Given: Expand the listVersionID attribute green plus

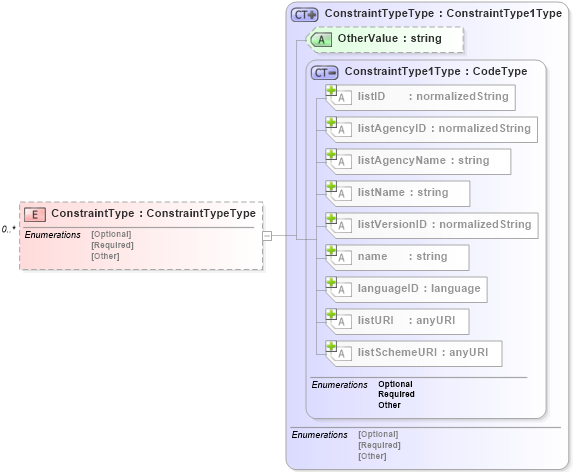Looking at the screenshot, I should point(331,218).
